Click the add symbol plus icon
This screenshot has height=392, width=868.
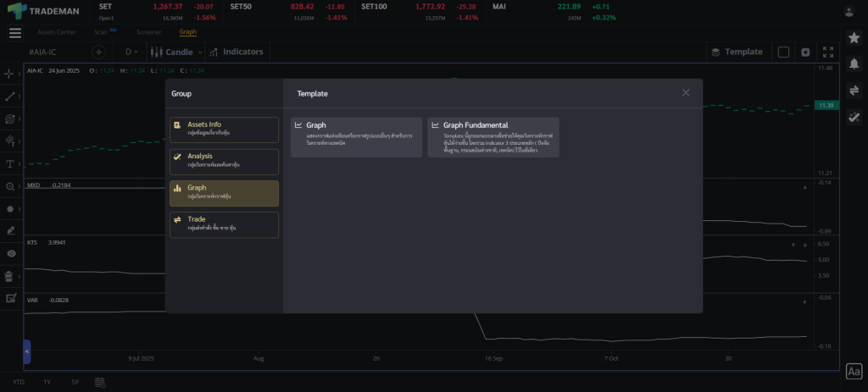tap(97, 52)
